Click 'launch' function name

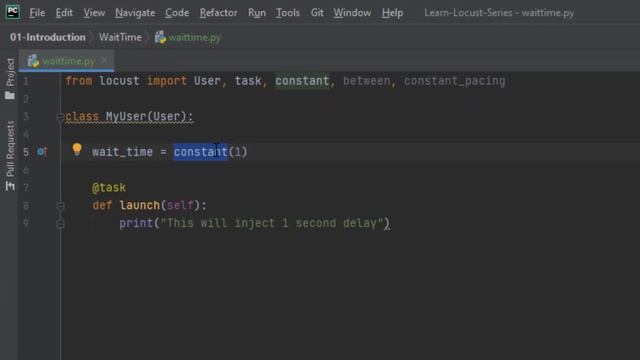pyautogui.click(x=139, y=205)
